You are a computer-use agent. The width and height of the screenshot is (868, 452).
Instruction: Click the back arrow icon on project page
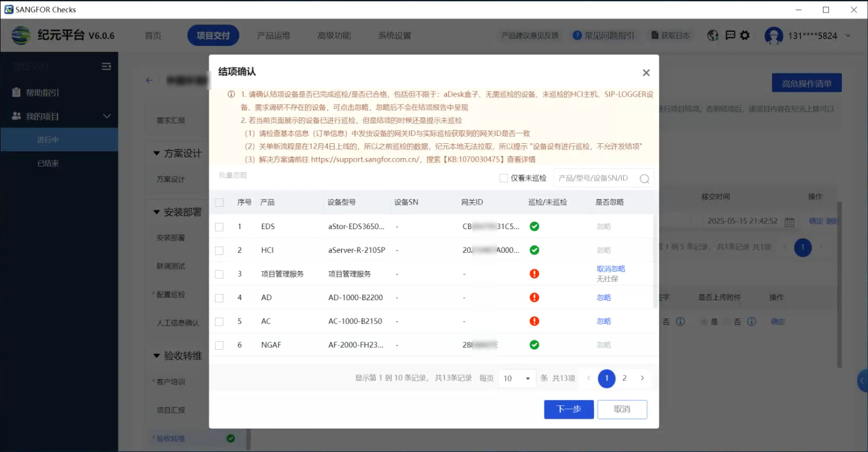pyautogui.click(x=149, y=80)
